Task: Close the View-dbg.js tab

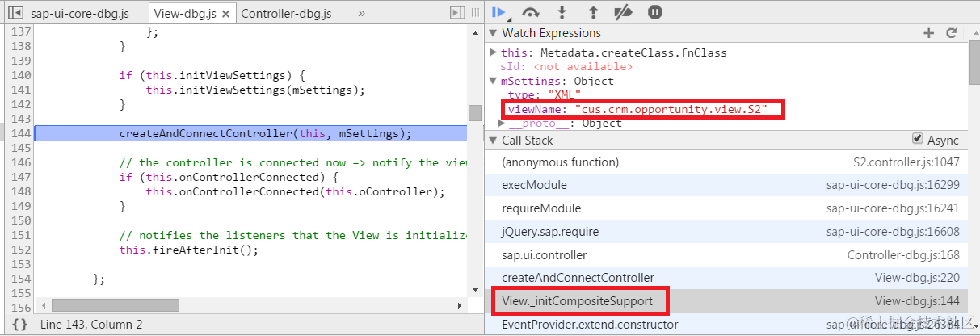Action: coord(225,14)
